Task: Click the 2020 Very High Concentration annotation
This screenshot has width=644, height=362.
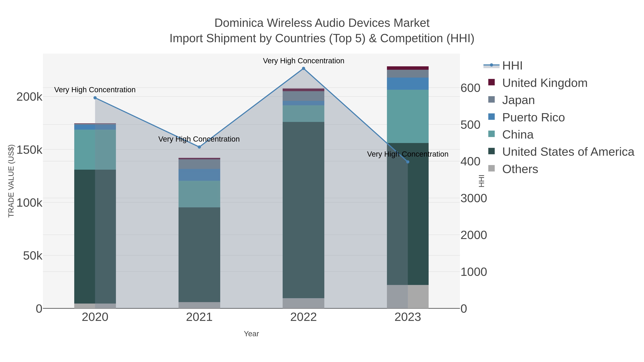Action: coord(95,90)
